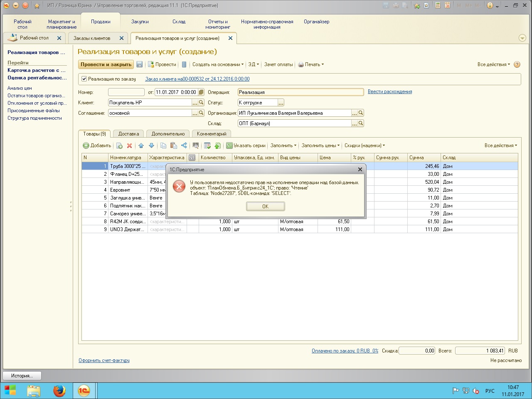Move row up with blue up arrow
This screenshot has height=399, width=532.
[x=141, y=146]
